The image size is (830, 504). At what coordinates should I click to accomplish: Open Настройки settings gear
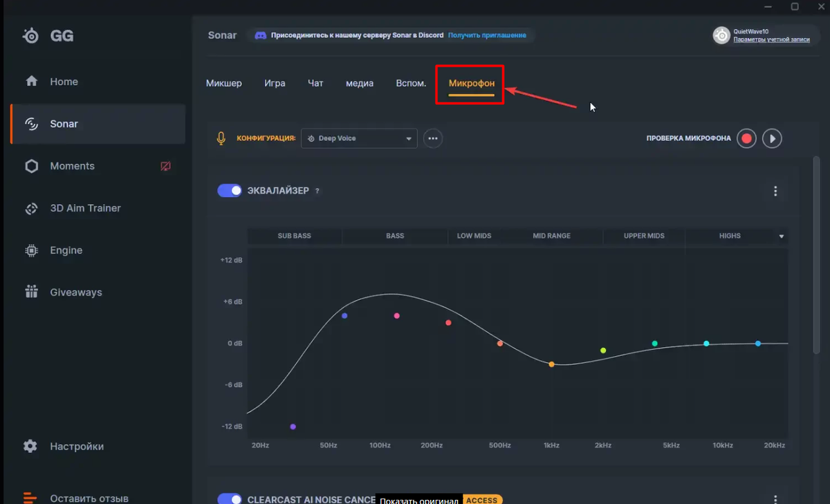coord(30,446)
